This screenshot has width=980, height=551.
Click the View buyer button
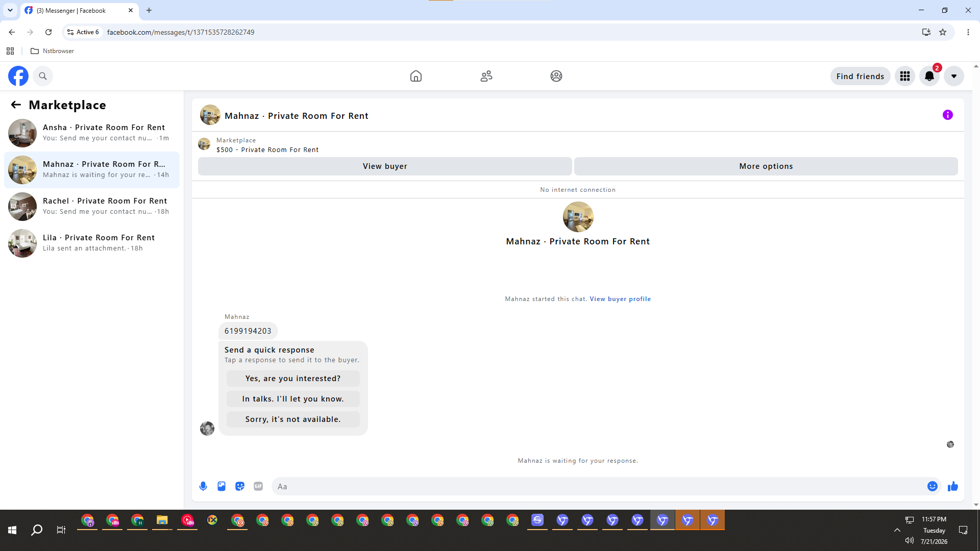(x=385, y=166)
